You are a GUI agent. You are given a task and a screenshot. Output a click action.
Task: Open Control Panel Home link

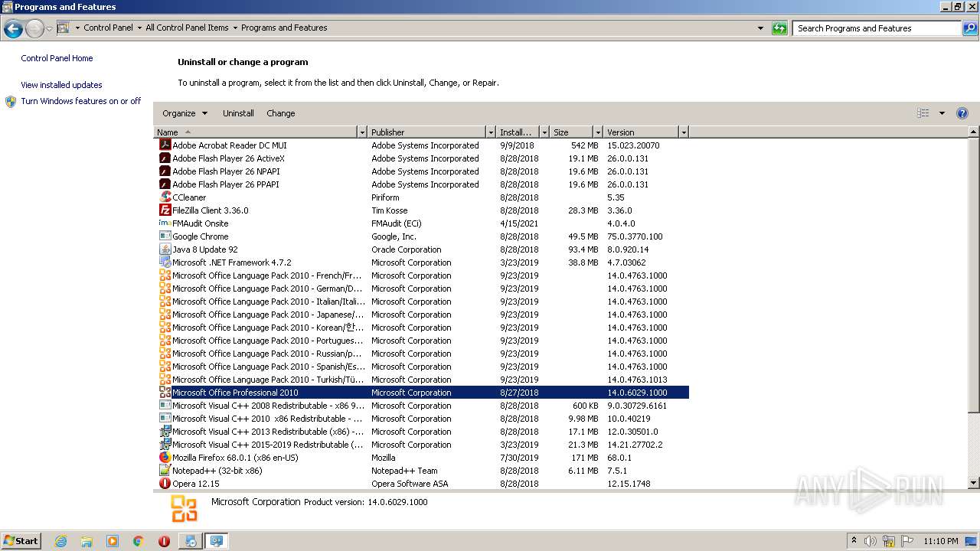pos(57,58)
